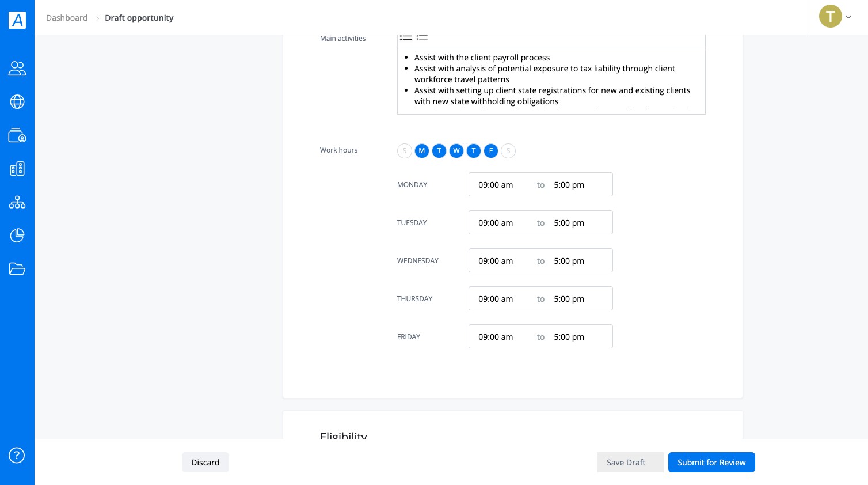Screen dimensions: 868x485
Task: Toggle Wednesday day circle
Action: point(456,151)
